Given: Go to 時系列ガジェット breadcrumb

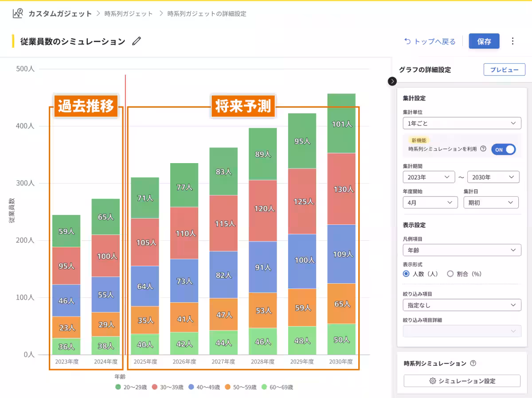Looking at the screenshot, I should 129,14.
